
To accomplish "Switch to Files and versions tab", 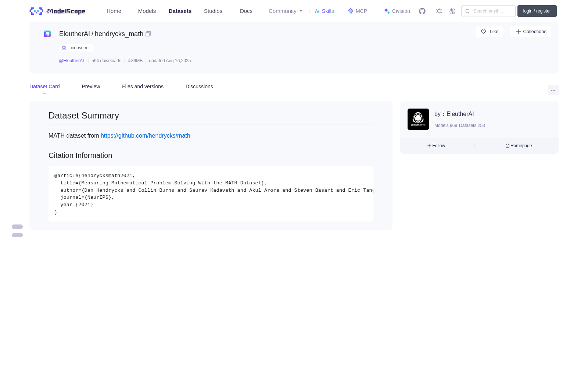I will [x=143, y=86].
